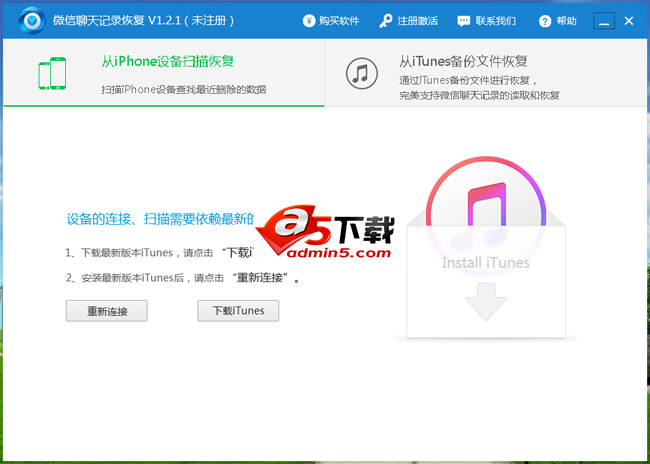Open 购买软件 purchase link
Screen dimensions: 650x464
coord(339,21)
